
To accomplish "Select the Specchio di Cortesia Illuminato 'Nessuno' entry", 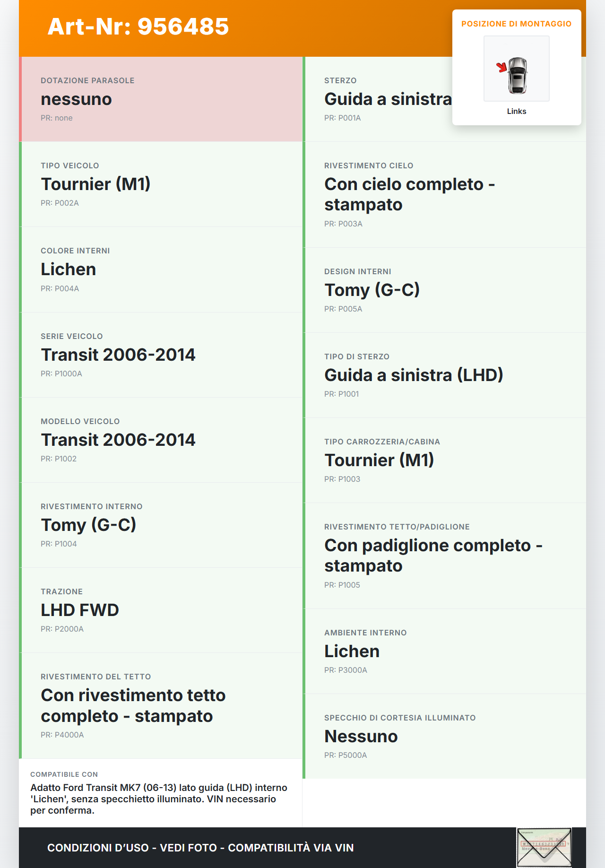I will click(444, 736).
